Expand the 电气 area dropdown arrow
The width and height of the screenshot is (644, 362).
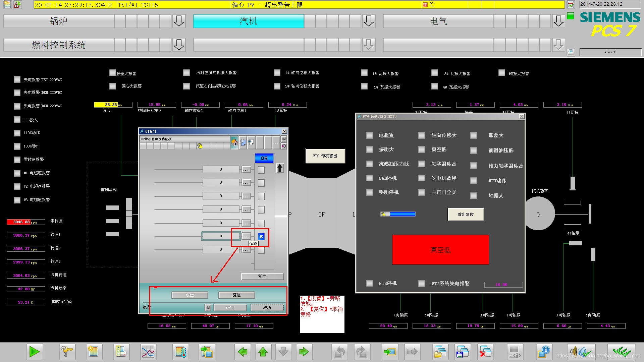pyautogui.click(x=558, y=21)
